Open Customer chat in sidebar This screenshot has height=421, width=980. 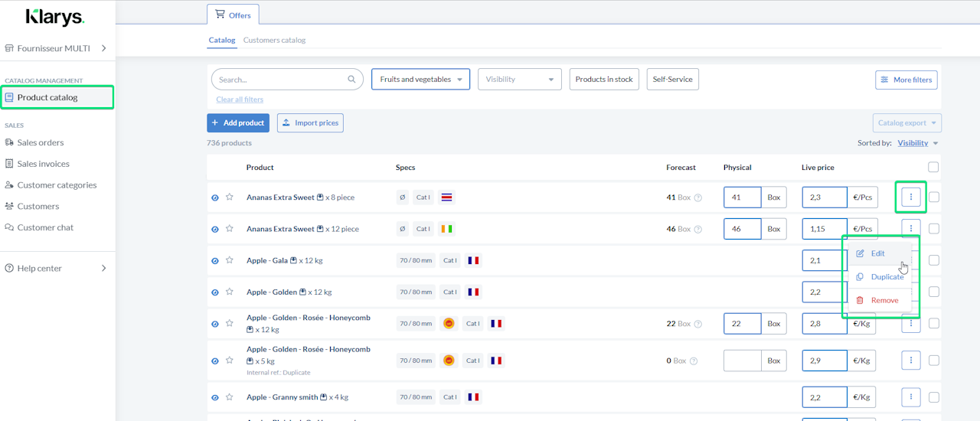click(x=45, y=227)
